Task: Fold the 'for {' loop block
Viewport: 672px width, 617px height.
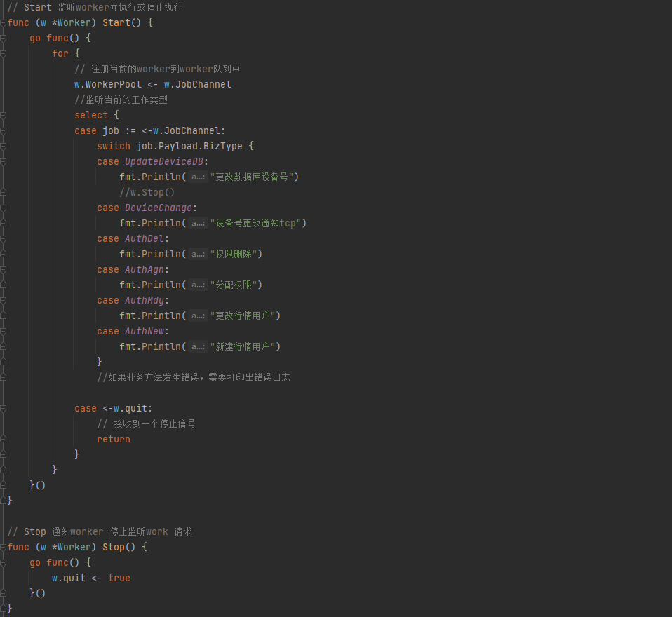Action: click(3, 54)
